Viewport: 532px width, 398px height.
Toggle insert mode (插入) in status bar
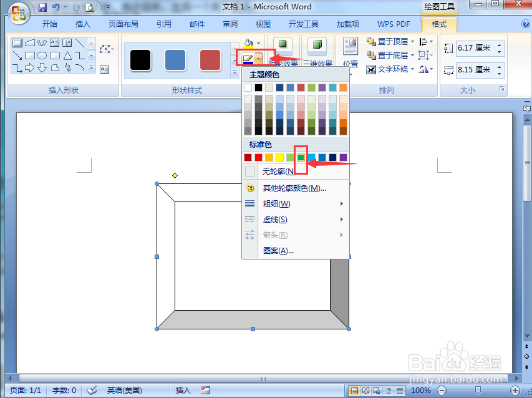click(x=183, y=390)
